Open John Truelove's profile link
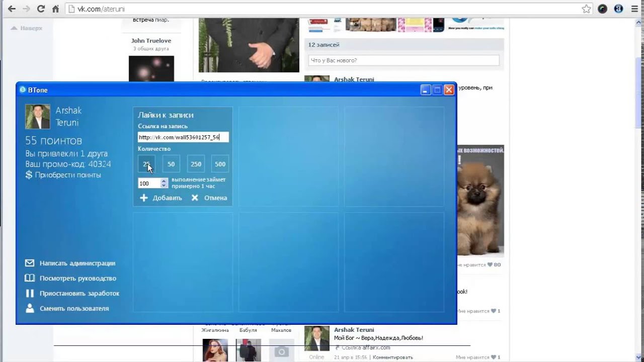644x362 pixels. click(151, 41)
